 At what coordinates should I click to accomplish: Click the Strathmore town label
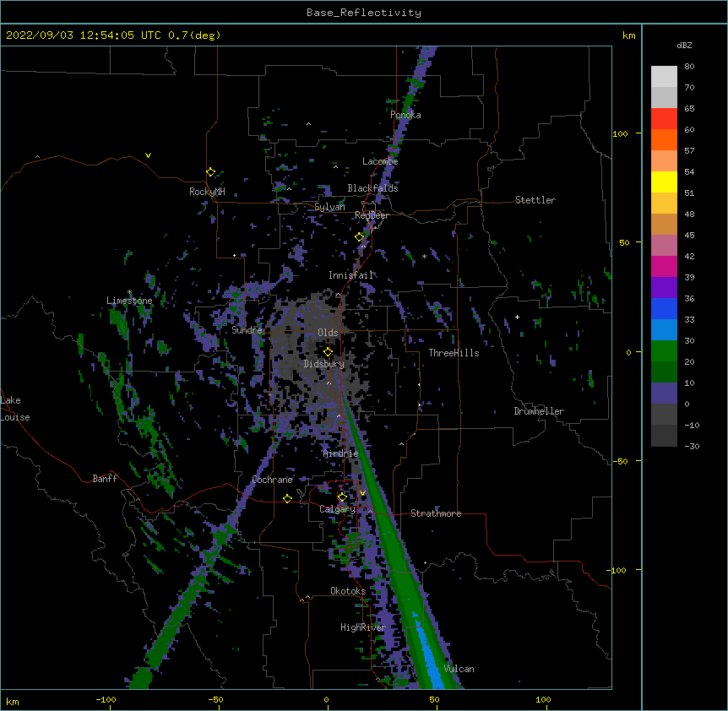click(436, 513)
